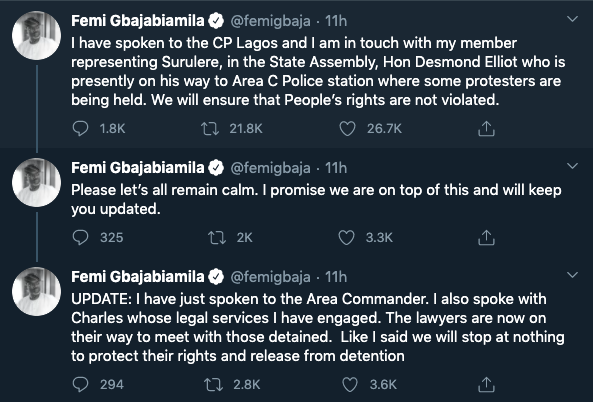Share the UPDATE tweet about Area Commander
Image resolution: width=593 pixels, height=402 pixels.
486,385
